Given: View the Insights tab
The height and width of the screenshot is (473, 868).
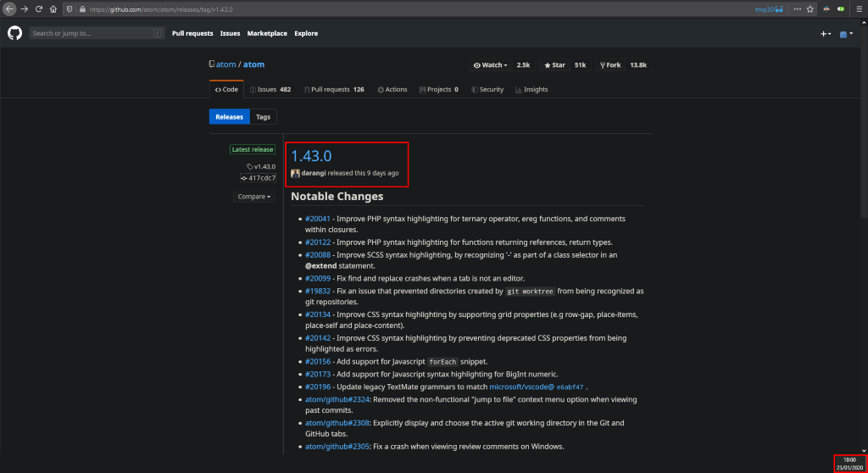Looking at the screenshot, I should (x=531, y=89).
